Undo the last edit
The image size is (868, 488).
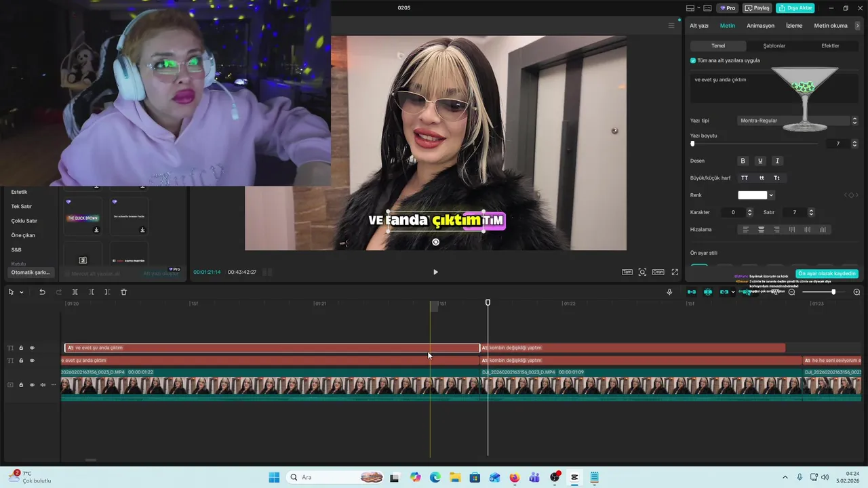(x=42, y=292)
